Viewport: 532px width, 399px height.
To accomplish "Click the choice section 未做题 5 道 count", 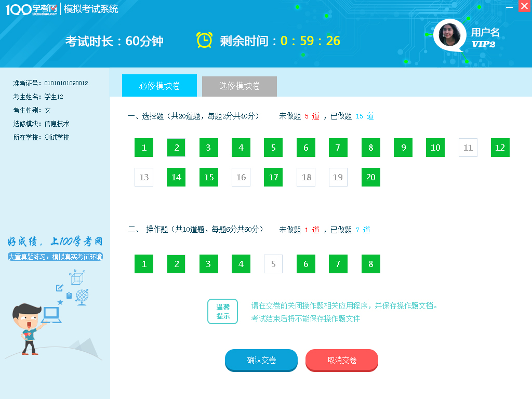I will pyautogui.click(x=299, y=116).
